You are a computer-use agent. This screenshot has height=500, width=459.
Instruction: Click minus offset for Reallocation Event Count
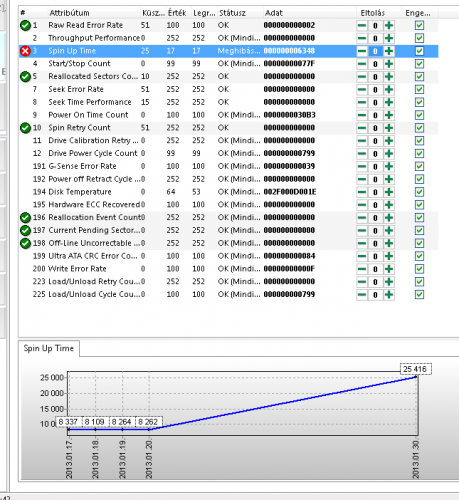362,218
